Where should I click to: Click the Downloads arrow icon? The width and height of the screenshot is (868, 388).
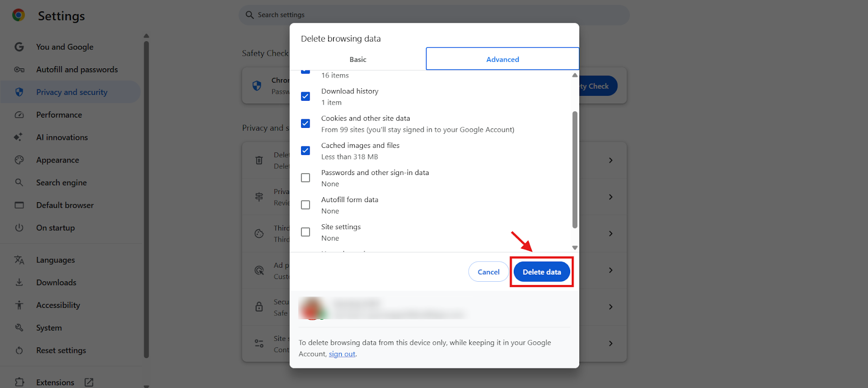(x=19, y=282)
